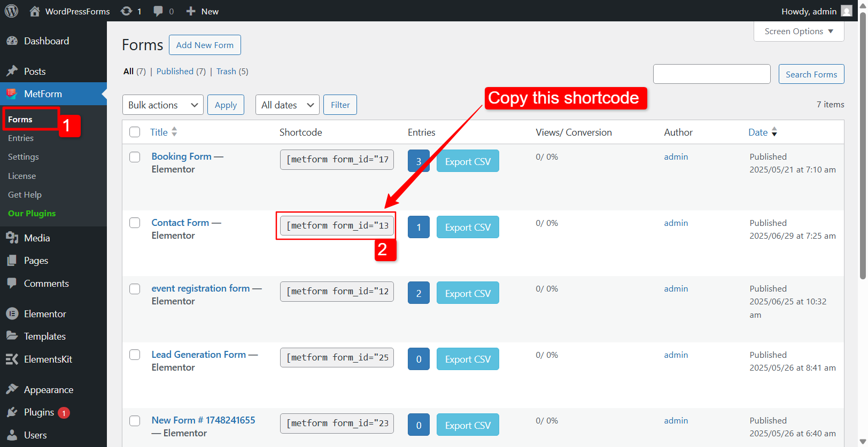Check the New Form # 1748241655 checkbox

point(135,421)
